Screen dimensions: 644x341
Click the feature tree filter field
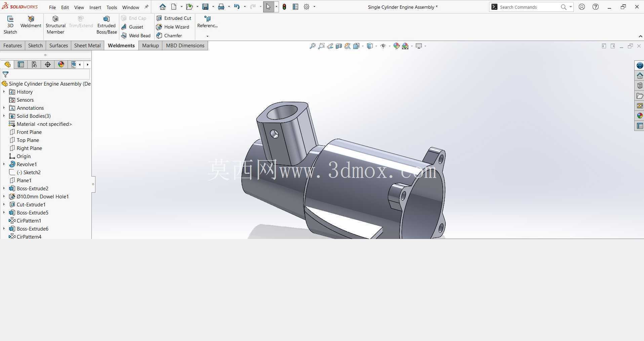(x=46, y=75)
